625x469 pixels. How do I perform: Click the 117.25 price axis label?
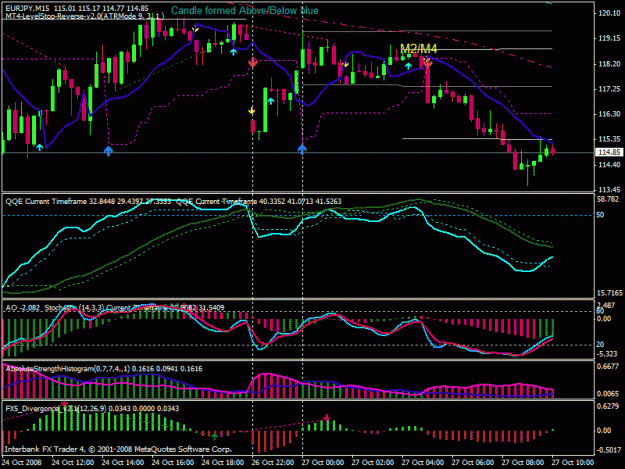coord(609,89)
